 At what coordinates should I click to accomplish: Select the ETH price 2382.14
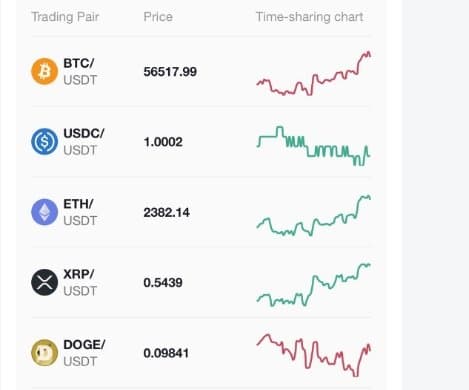click(166, 212)
